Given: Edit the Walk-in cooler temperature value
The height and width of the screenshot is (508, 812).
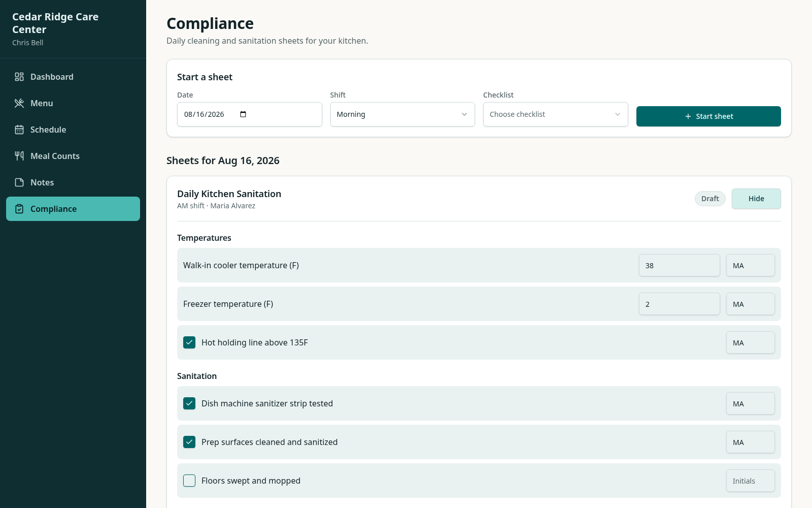Looking at the screenshot, I should click(679, 265).
